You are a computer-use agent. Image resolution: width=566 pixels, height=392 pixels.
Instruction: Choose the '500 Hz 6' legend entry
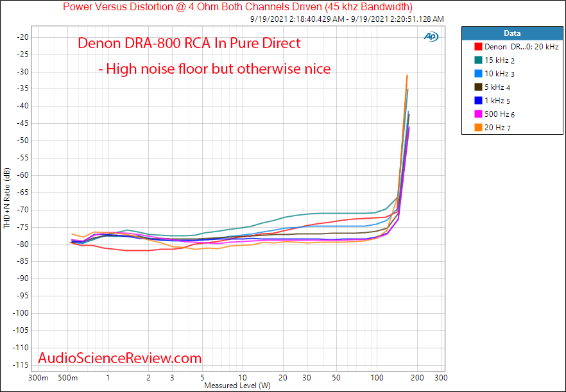pyautogui.click(x=495, y=114)
